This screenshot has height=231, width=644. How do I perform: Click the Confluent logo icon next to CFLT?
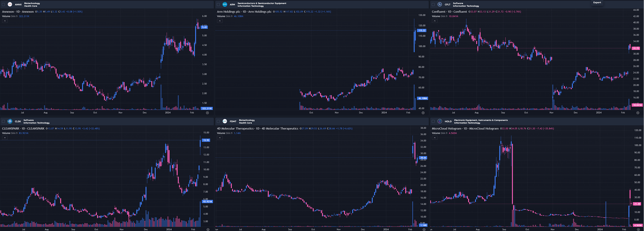tap(440, 4)
